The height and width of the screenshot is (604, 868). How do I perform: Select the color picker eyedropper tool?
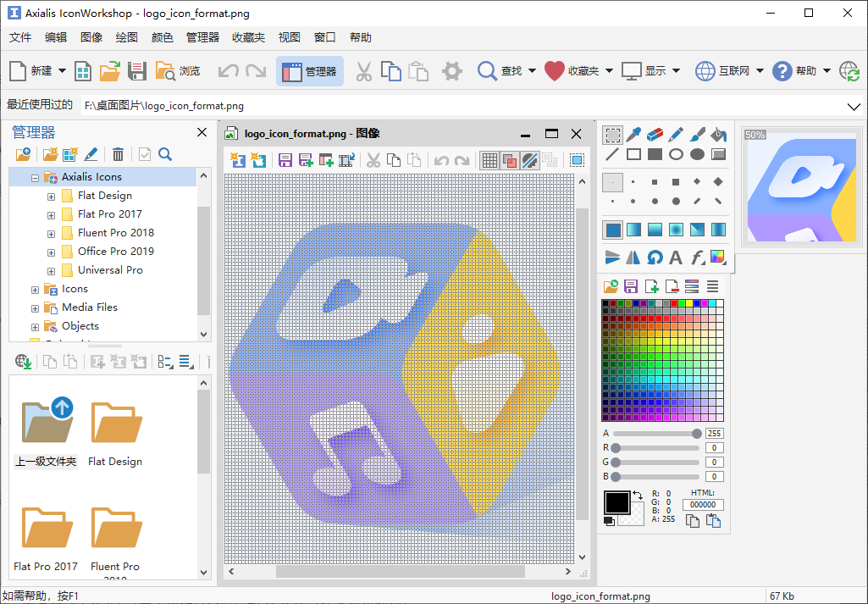pyautogui.click(x=633, y=135)
